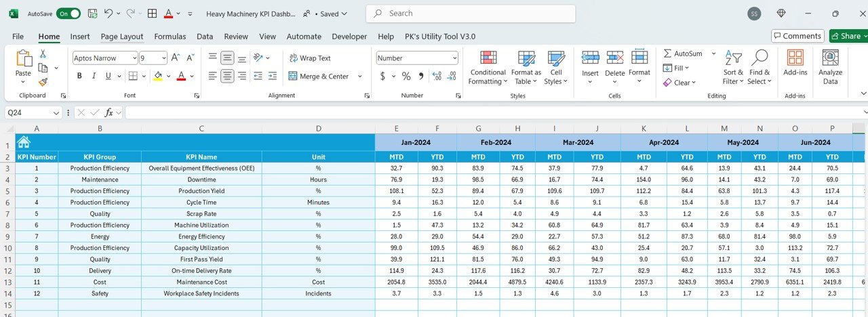Click the Search box in title bar
Image resolution: width=868 pixels, height=317 pixels.
(471, 14)
